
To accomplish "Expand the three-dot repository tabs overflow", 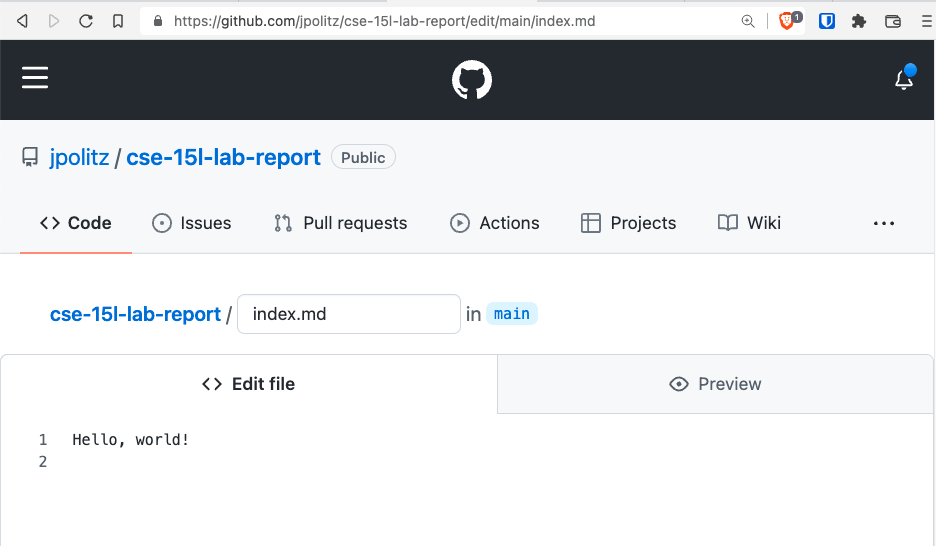I will (x=883, y=223).
